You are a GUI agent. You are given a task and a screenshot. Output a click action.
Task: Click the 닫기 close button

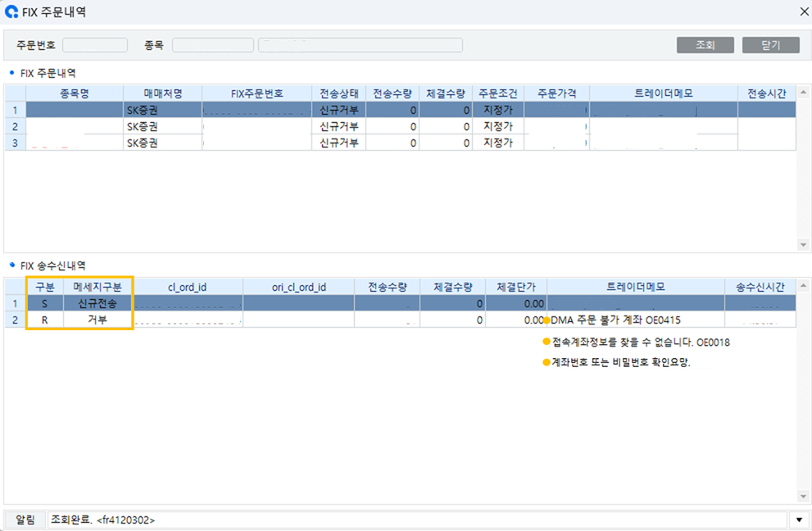coord(770,45)
